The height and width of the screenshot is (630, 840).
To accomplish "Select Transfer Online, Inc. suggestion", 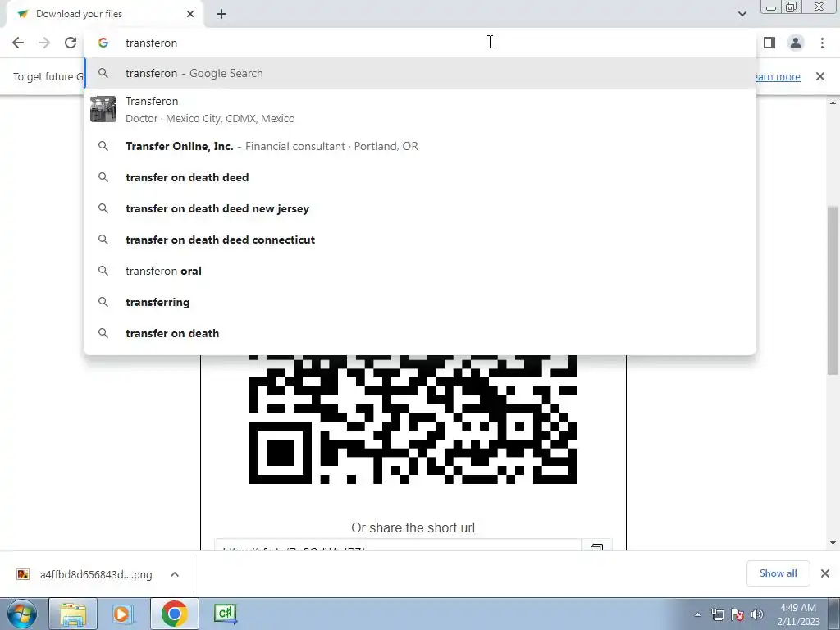I will click(x=420, y=146).
